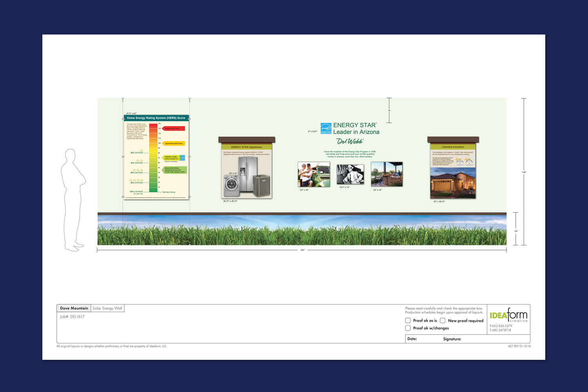
Task: Select the yellow 'Typical New Built Home' arrow
Action: click(x=173, y=143)
